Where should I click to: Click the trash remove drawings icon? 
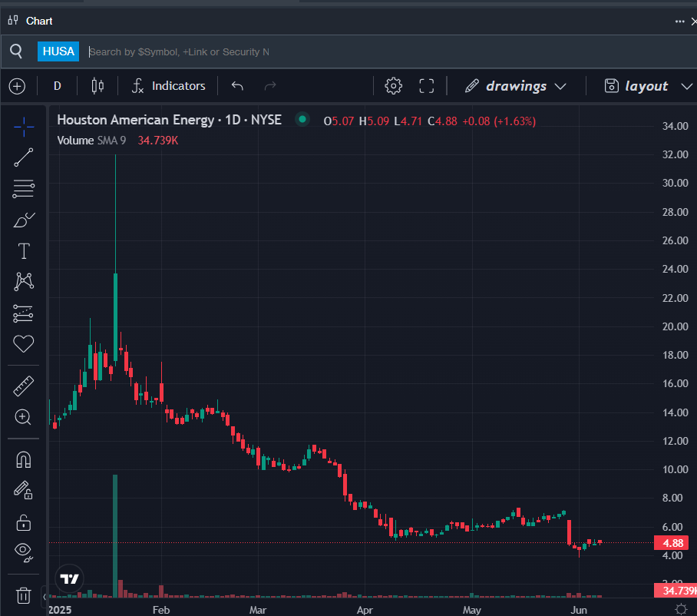coord(24,595)
